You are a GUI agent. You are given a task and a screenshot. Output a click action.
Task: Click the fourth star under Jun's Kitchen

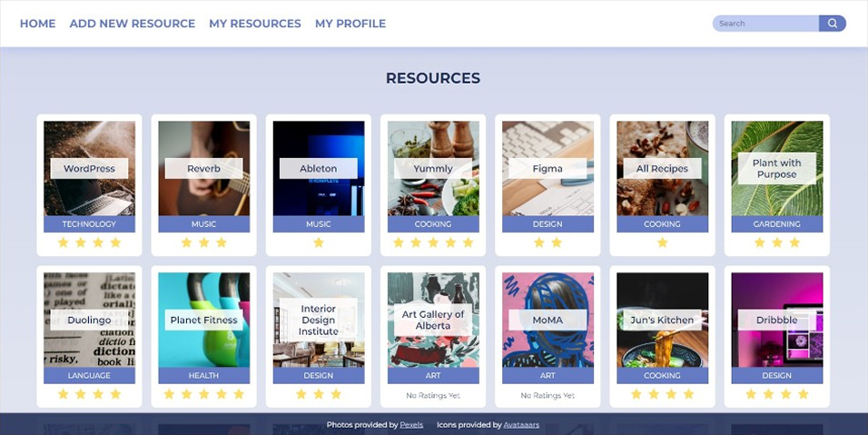point(688,394)
